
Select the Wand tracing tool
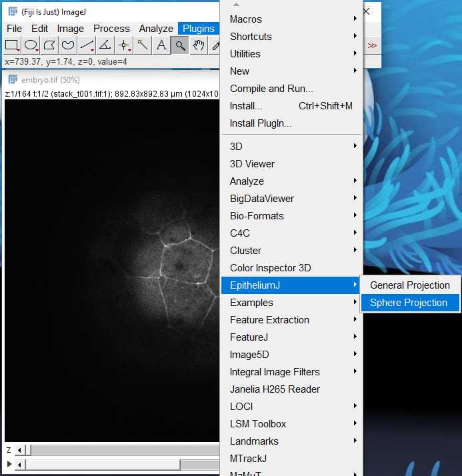click(x=142, y=45)
